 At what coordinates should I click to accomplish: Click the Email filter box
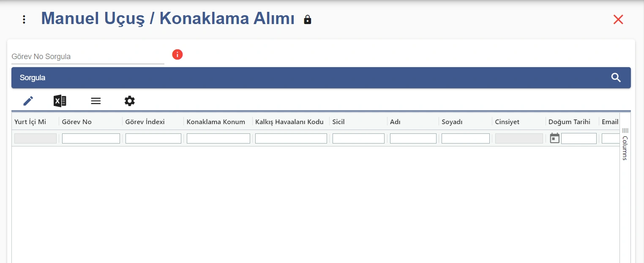[610, 138]
